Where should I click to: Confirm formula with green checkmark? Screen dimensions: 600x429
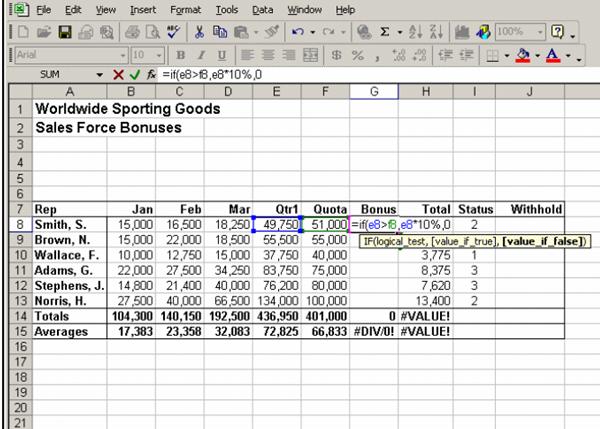pos(135,75)
